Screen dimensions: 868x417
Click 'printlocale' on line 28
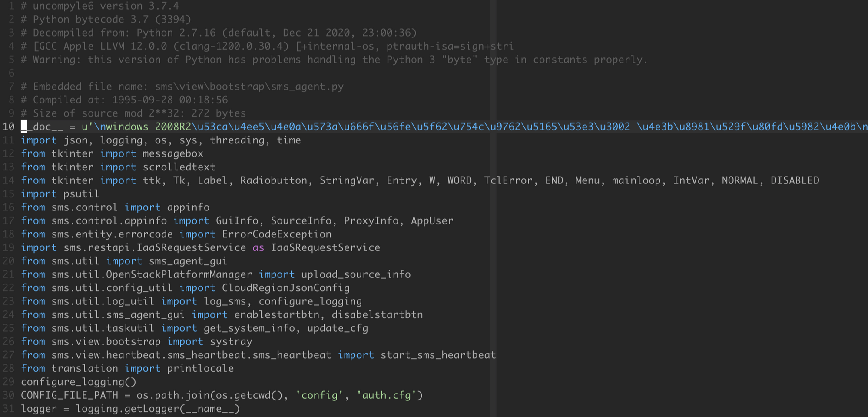coord(200,369)
